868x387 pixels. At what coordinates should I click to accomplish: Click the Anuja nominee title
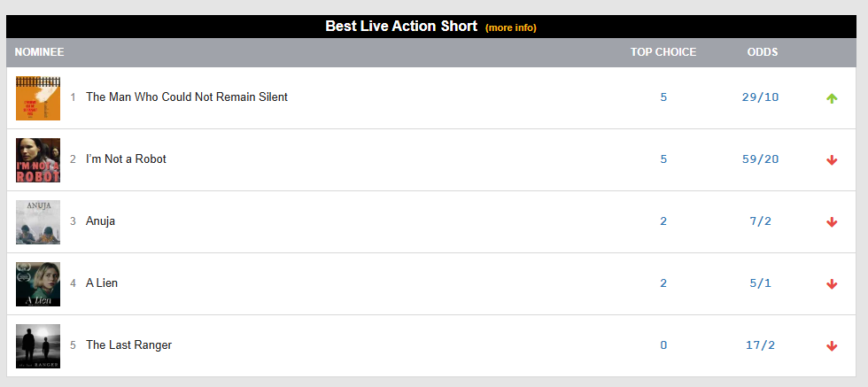point(100,221)
